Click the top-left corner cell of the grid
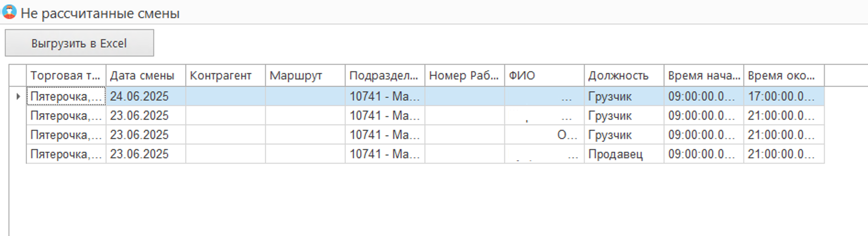Image resolution: width=868 pixels, height=236 pixels. click(18, 76)
